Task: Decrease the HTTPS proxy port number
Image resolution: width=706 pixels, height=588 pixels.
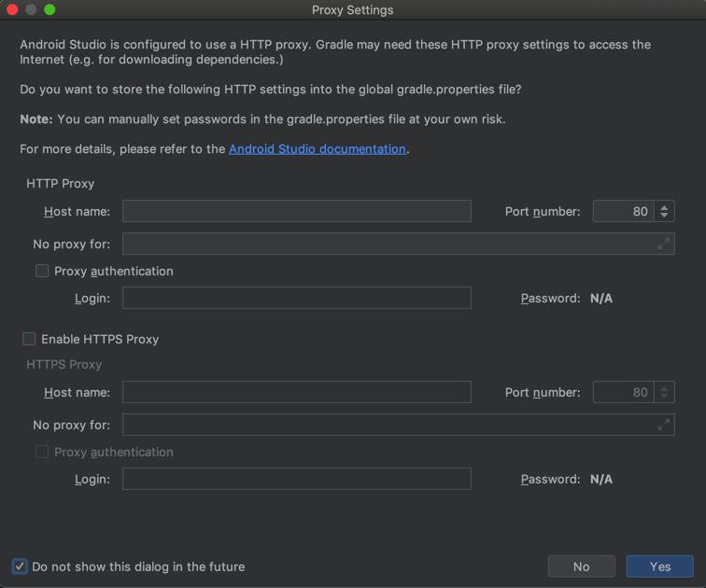Action: (x=664, y=396)
